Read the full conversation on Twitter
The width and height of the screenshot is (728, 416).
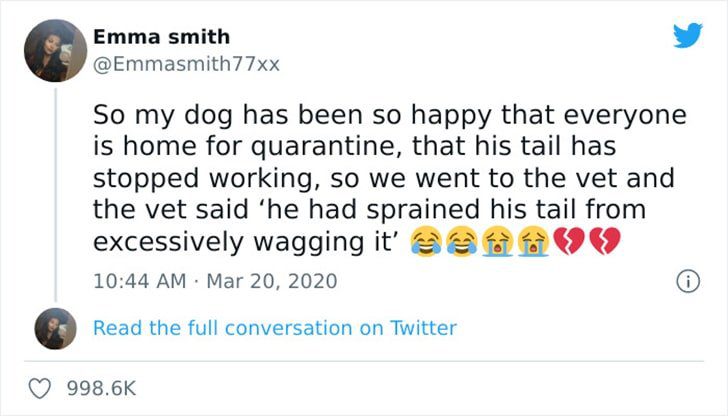[x=275, y=328]
